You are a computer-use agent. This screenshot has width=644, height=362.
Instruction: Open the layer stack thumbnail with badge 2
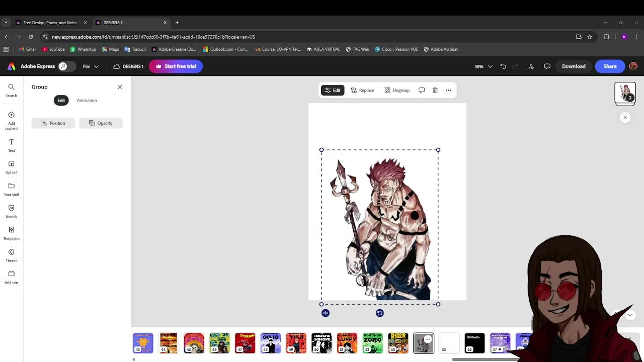click(625, 93)
